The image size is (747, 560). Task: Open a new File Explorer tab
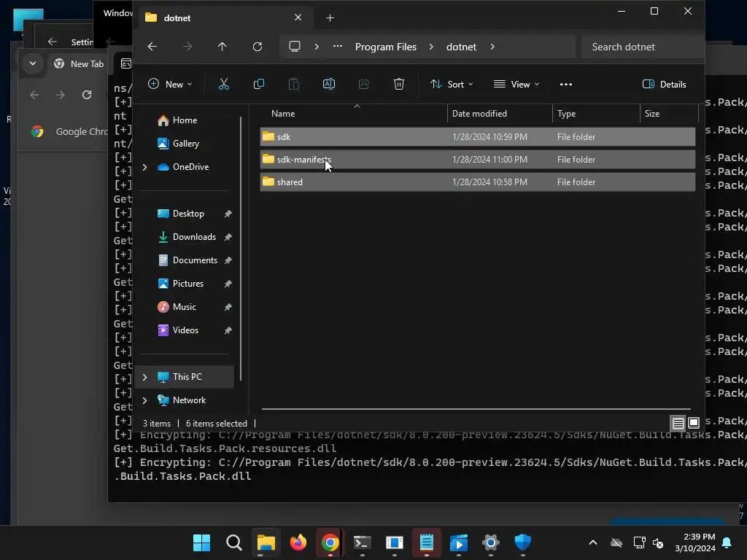coord(330,18)
